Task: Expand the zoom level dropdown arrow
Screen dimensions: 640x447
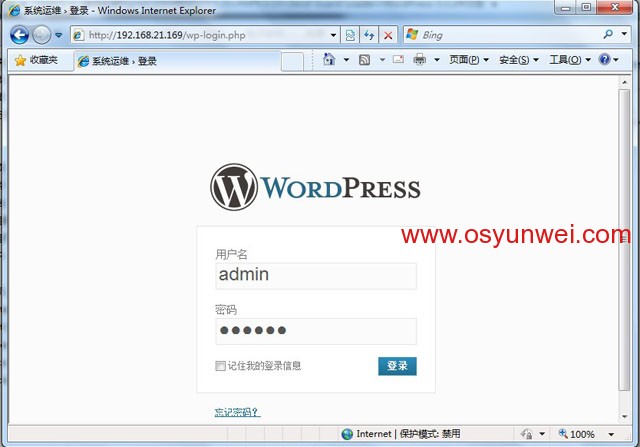Action: pos(611,434)
